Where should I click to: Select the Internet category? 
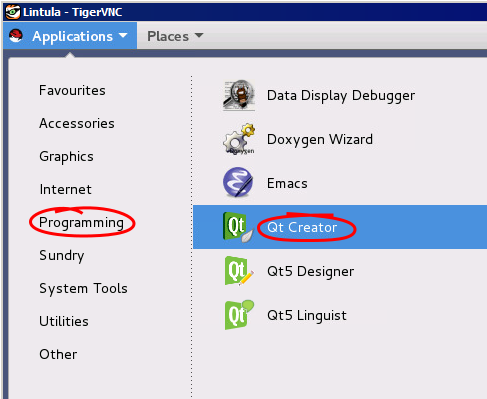click(65, 189)
